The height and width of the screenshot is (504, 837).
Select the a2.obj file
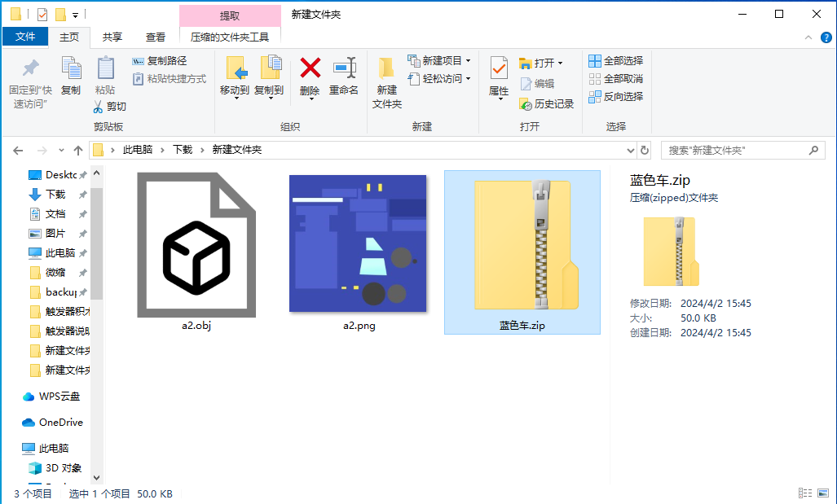pyautogui.click(x=196, y=252)
